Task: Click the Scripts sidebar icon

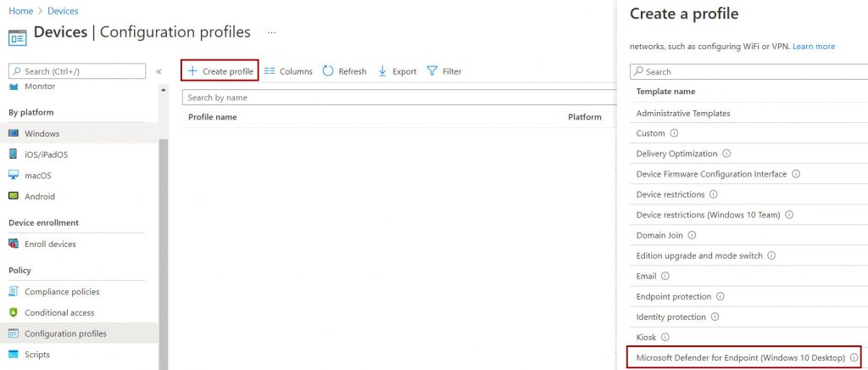Action: coord(14,355)
